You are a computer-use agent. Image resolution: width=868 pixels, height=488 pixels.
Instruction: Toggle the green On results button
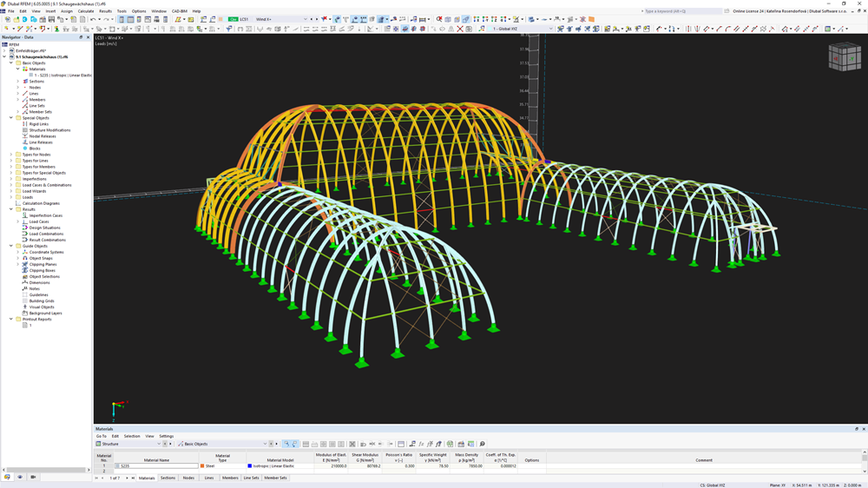(x=233, y=19)
